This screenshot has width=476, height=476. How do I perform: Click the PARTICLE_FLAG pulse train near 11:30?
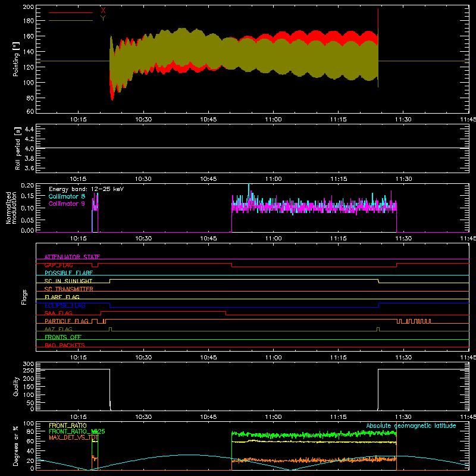[x=414, y=321]
